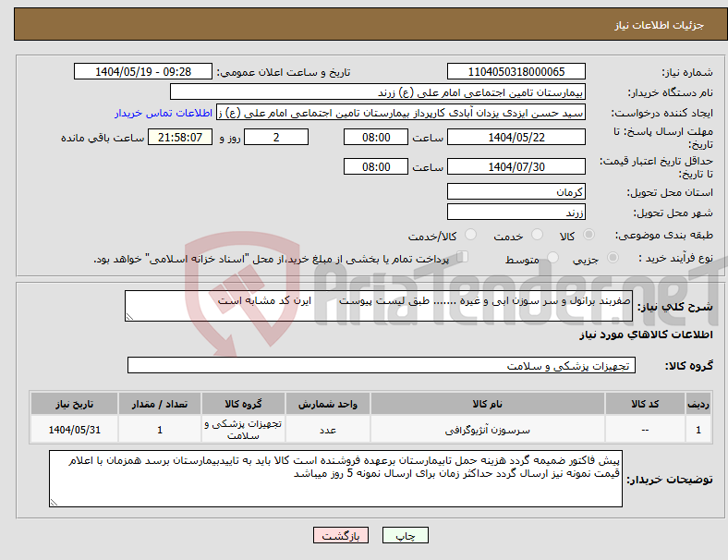The height and width of the screenshot is (560, 728).
Task: Click the اطلاعات کالاهای مورد نیاز heading
Action: (646, 335)
